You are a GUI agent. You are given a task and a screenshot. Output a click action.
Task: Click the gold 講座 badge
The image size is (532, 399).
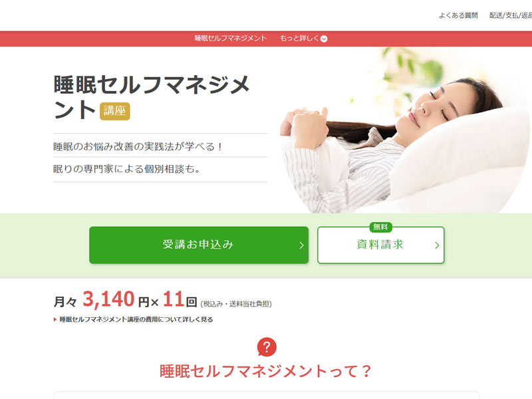click(x=114, y=111)
